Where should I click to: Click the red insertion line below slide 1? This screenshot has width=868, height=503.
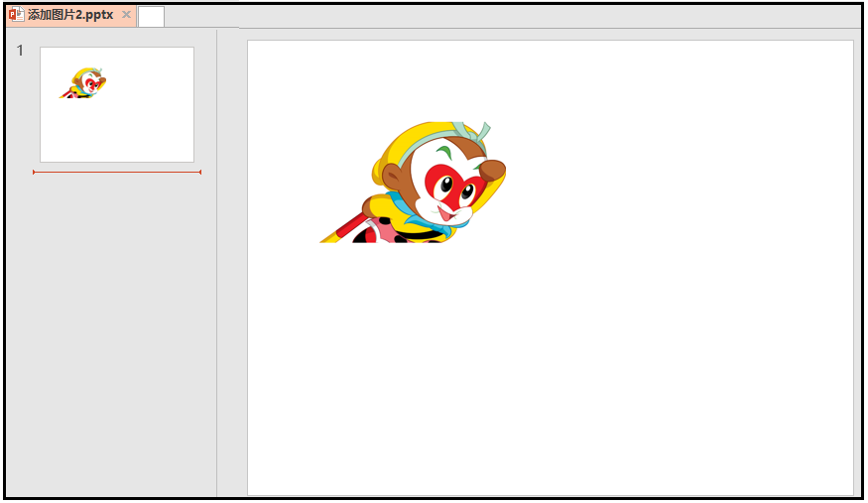click(x=117, y=172)
